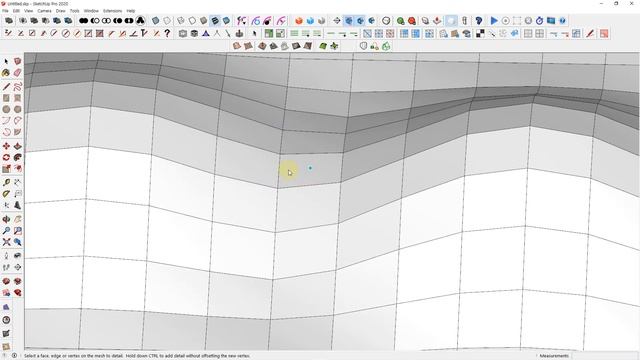Click the red pencil toolbar icon
Viewport: 640px width, 360px height.
coord(590,33)
